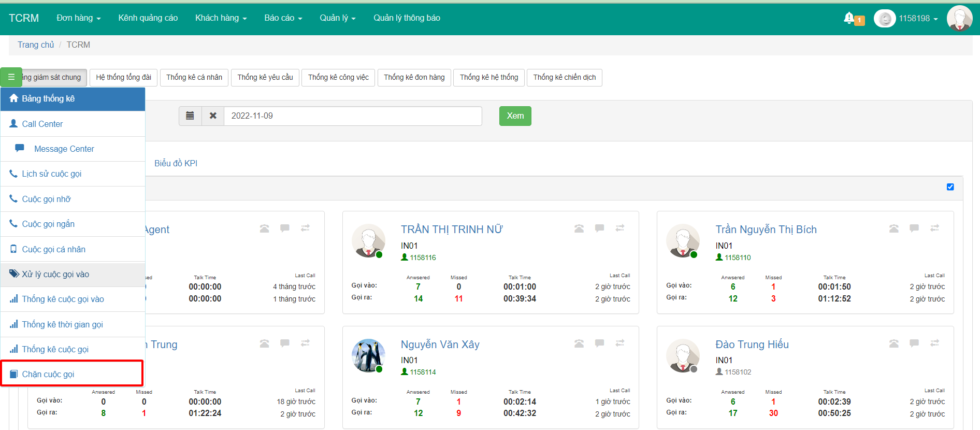Click chat icon on Đào Trung Hiếu card
Viewport: 980px width, 430px height.
(x=914, y=343)
